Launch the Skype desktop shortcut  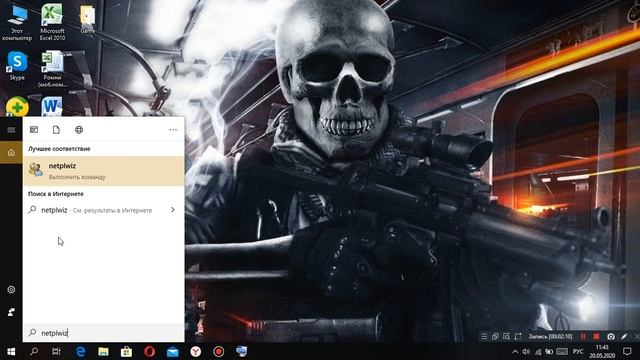[x=17, y=65]
